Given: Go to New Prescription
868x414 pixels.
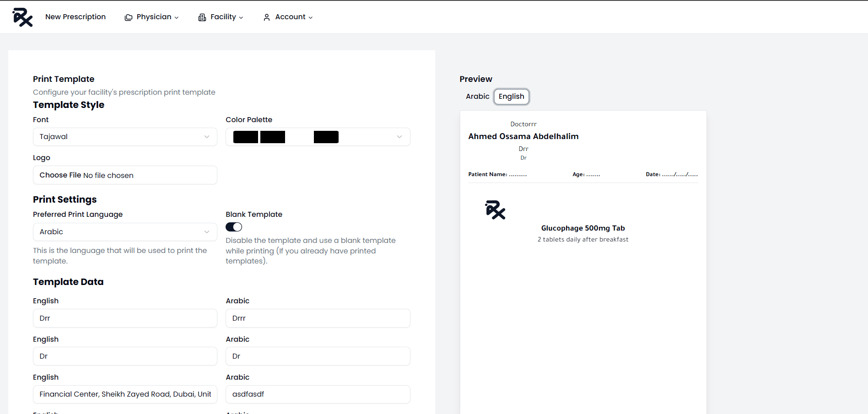Looking at the screenshot, I should tap(75, 17).
